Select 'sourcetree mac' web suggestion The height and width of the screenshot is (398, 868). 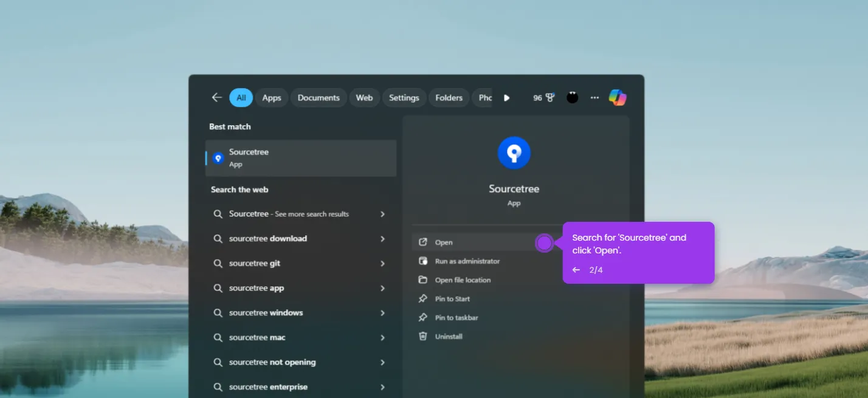pos(301,338)
